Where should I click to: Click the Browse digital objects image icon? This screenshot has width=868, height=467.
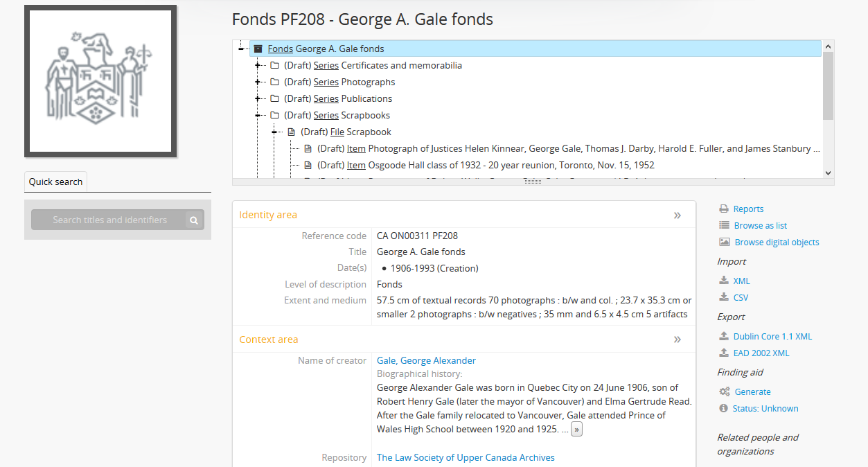tap(724, 243)
